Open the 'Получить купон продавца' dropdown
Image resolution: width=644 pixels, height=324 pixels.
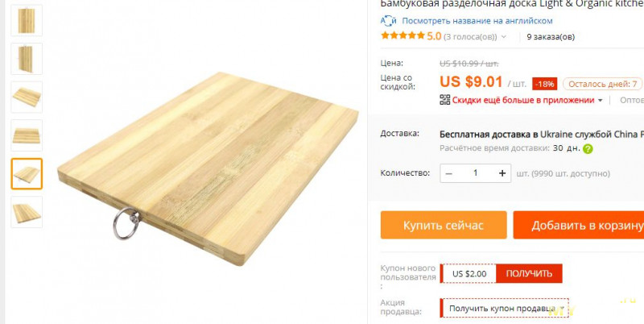(505, 308)
